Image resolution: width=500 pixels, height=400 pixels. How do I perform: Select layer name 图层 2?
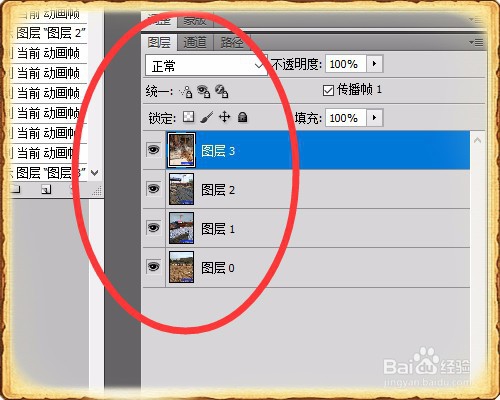pos(218,190)
